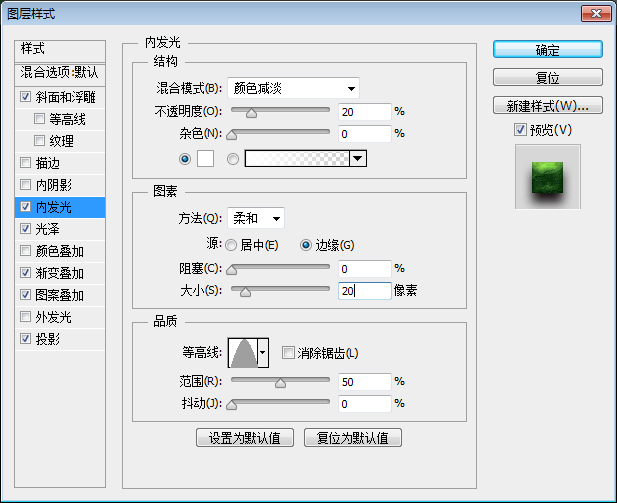This screenshot has height=503, width=617.
Task: Toggle the 投影 checkbox
Action: pos(26,338)
